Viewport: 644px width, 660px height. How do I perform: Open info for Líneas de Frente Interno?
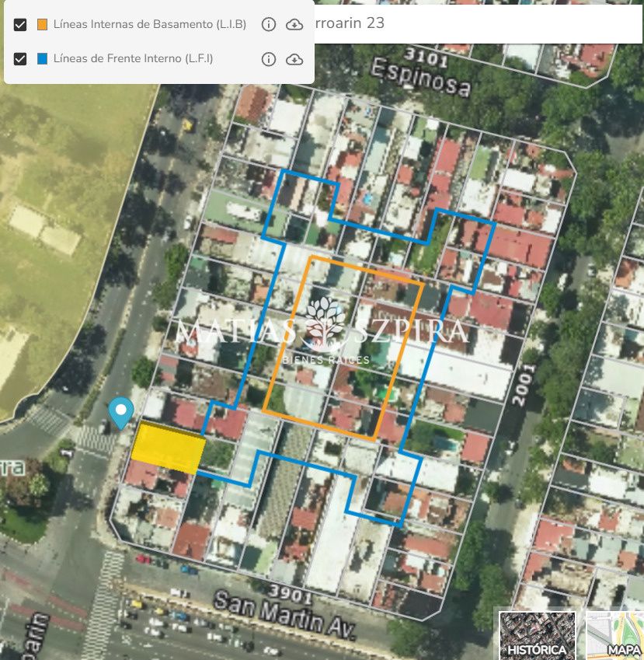click(269, 59)
